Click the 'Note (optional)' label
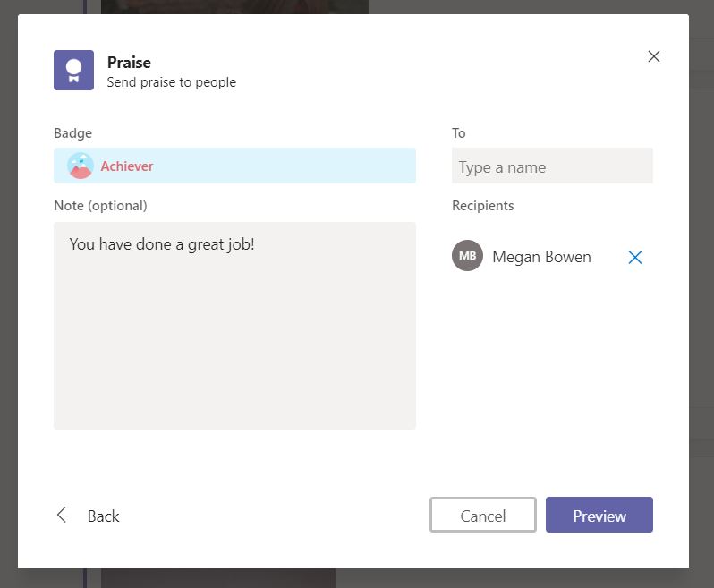 (100, 206)
